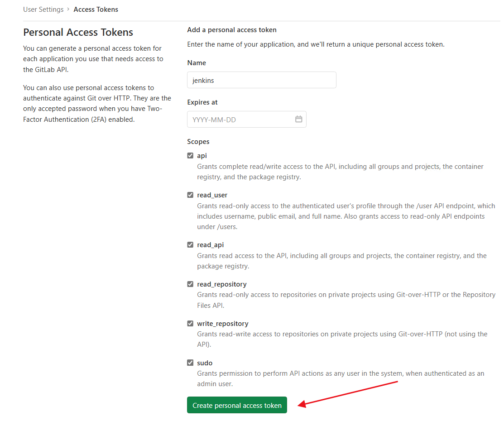Disable the sudo scope checkbox
This screenshot has width=504, height=421.
pyautogui.click(x=190, y=363)
